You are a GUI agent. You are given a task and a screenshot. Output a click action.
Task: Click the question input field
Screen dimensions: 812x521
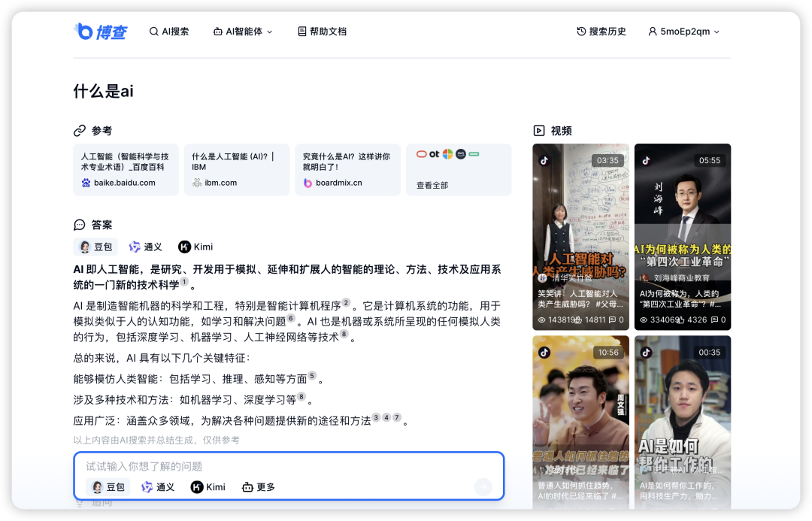click(x=286, y=467)
